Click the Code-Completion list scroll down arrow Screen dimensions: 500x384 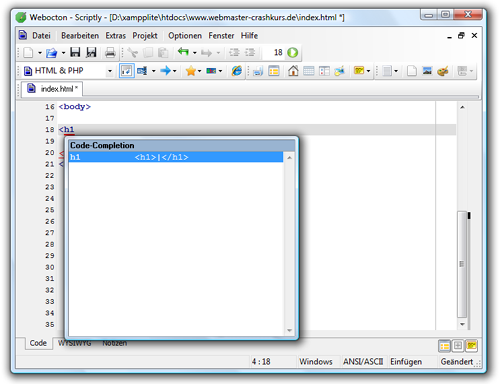[x=289, y=330]
